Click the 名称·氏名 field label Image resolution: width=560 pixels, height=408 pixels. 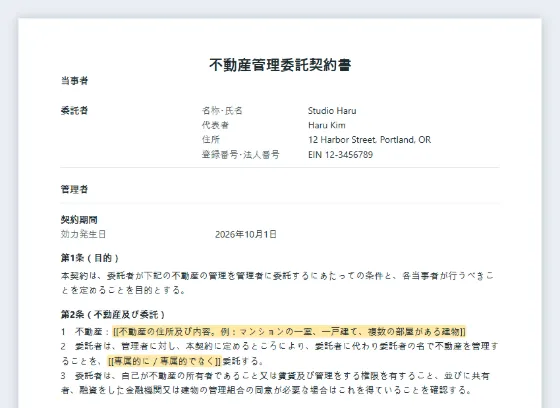[222, 111]
